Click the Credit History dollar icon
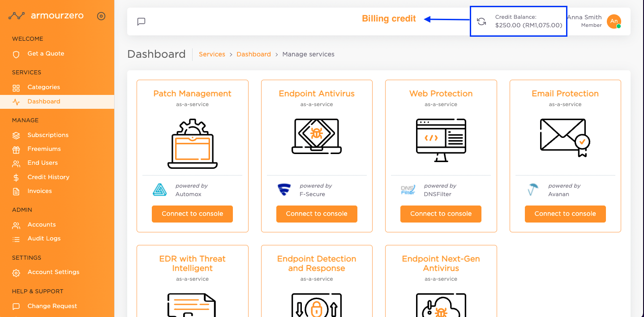The image size is (644, 317). pos(16,178)
